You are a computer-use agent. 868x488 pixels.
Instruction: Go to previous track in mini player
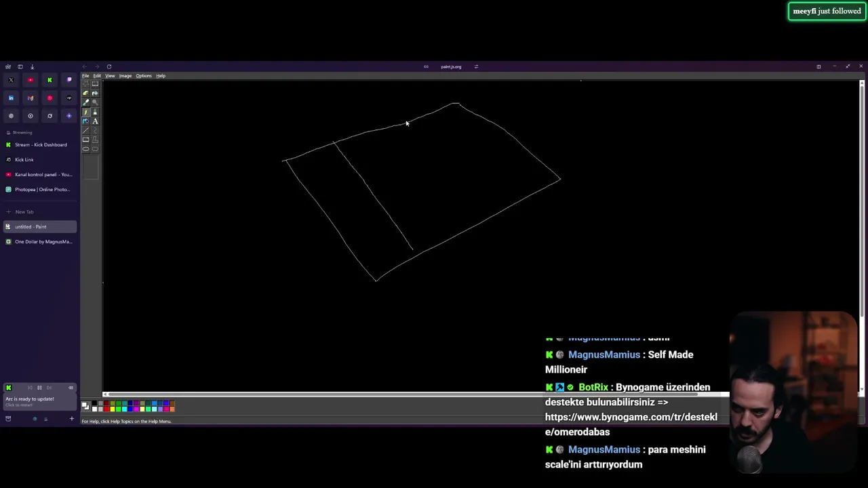click(x=30, y=388)
